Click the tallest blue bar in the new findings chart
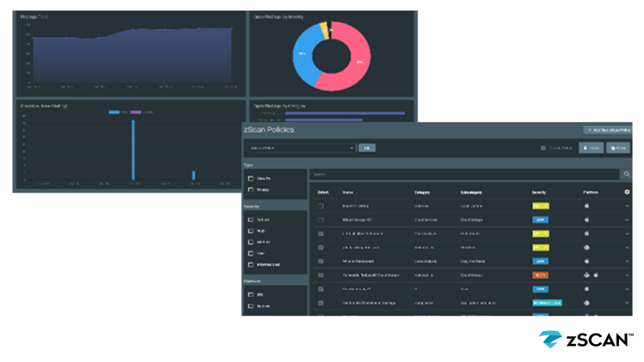The height and width of the screenshot is (362, 644). tap(133, 150)
